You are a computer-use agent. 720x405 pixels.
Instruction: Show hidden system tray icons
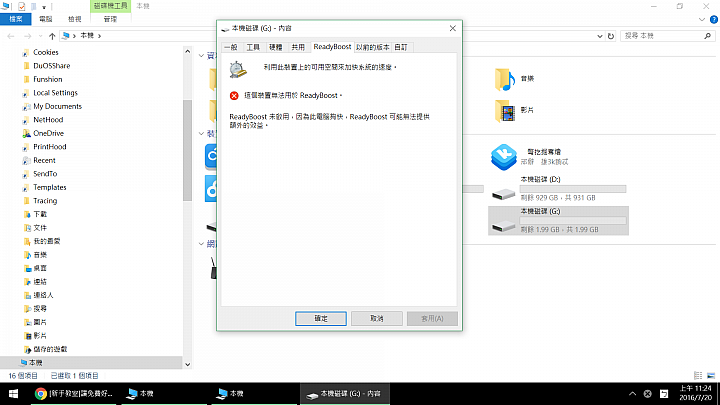632,394
